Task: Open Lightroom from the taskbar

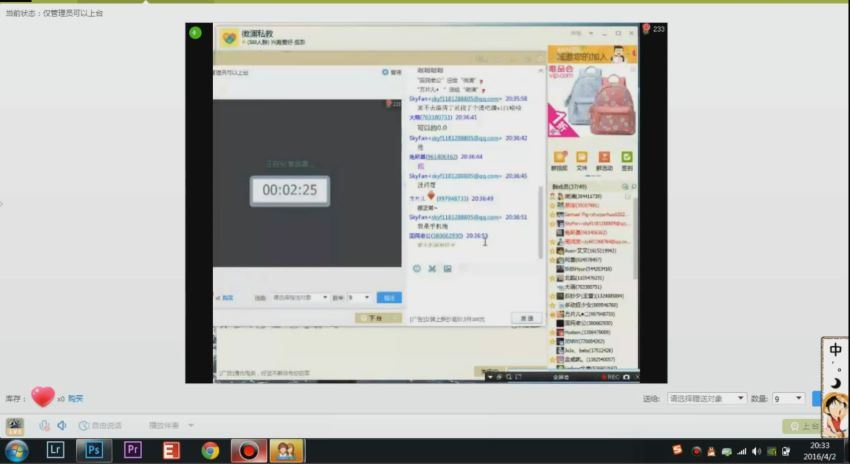Action: (56, 450)
